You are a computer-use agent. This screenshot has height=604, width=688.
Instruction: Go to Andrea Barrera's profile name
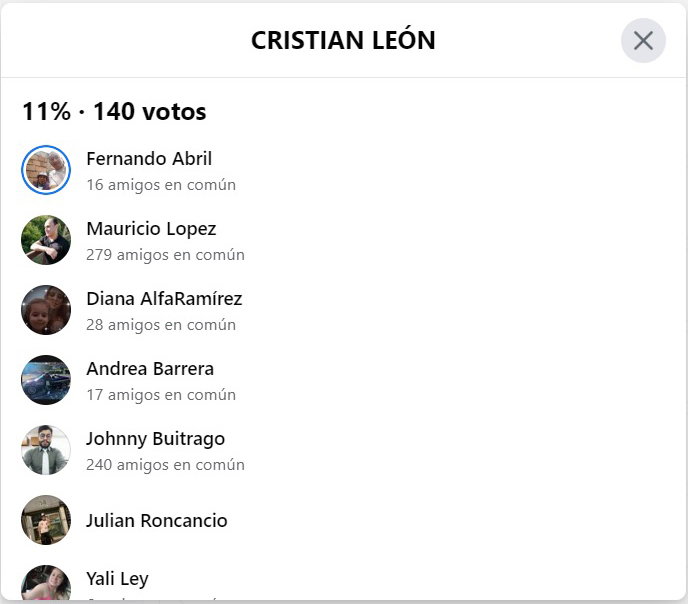pyautogui.click(x=150, y=368)
